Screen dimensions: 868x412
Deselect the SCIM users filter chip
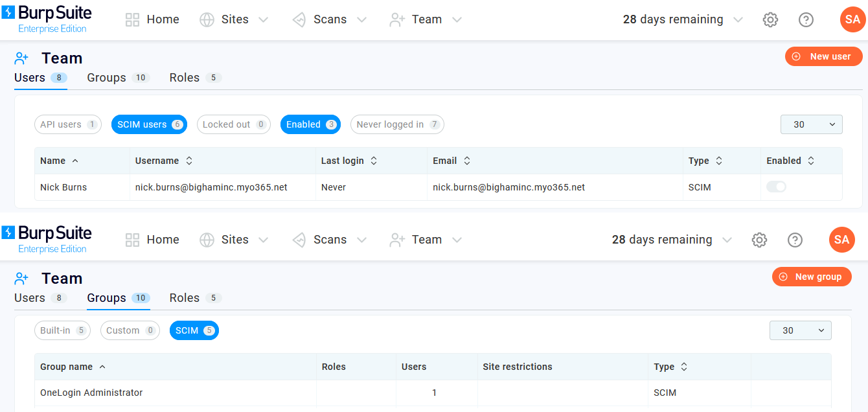[x=149, y=124]
